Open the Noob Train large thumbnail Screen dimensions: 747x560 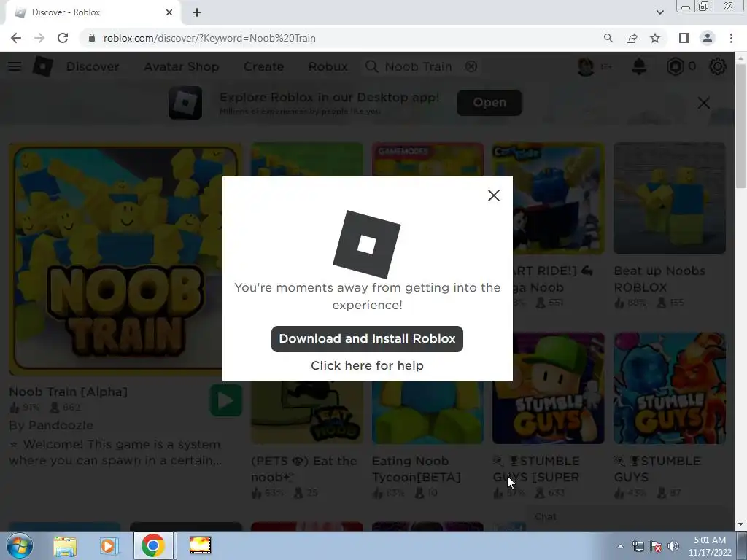tap(125, 258)
